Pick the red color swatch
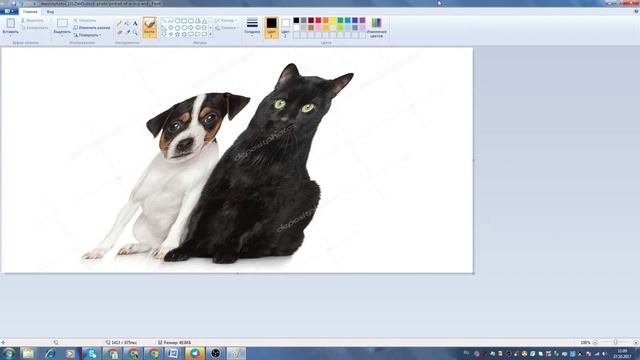 coord(318,20)
